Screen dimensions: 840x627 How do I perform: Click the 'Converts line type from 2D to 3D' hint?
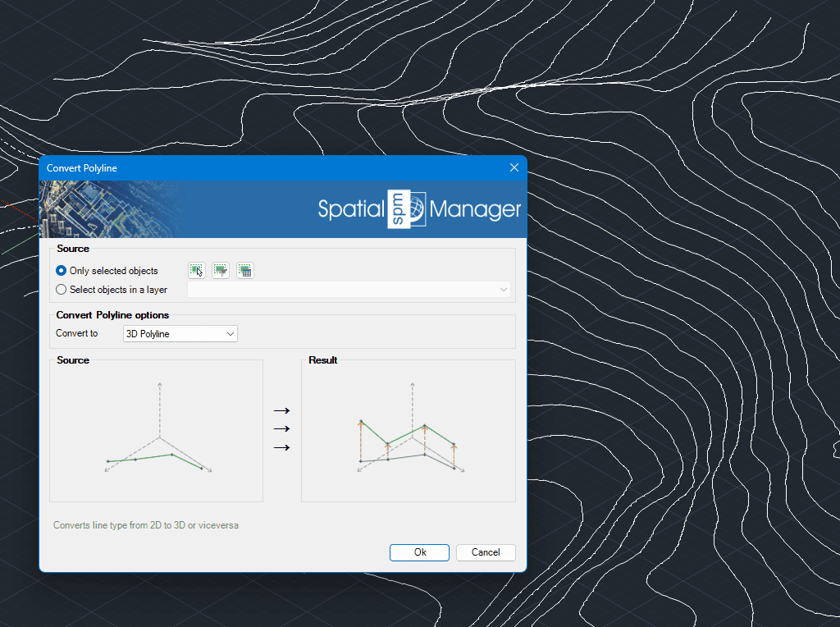146,525
